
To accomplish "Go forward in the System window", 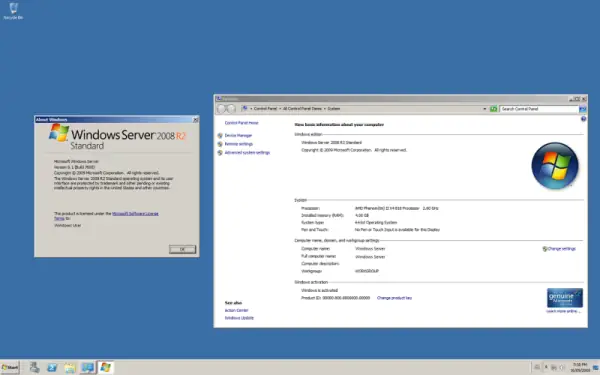I will 231,109.
